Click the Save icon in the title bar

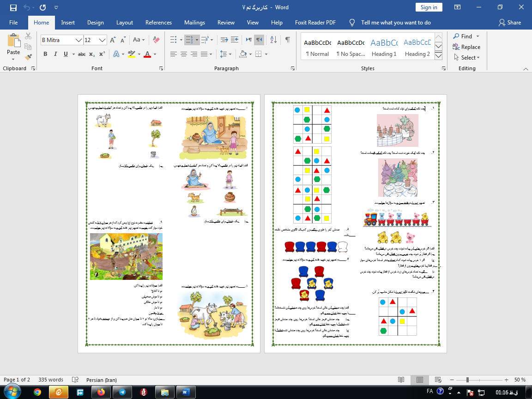click(x=13, y=7)
